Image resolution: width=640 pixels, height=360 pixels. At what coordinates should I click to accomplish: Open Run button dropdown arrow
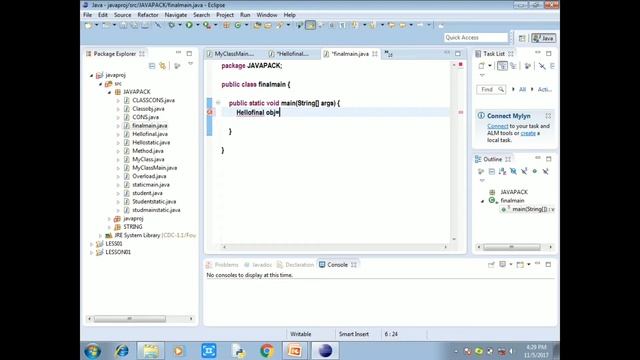[198, 25]
